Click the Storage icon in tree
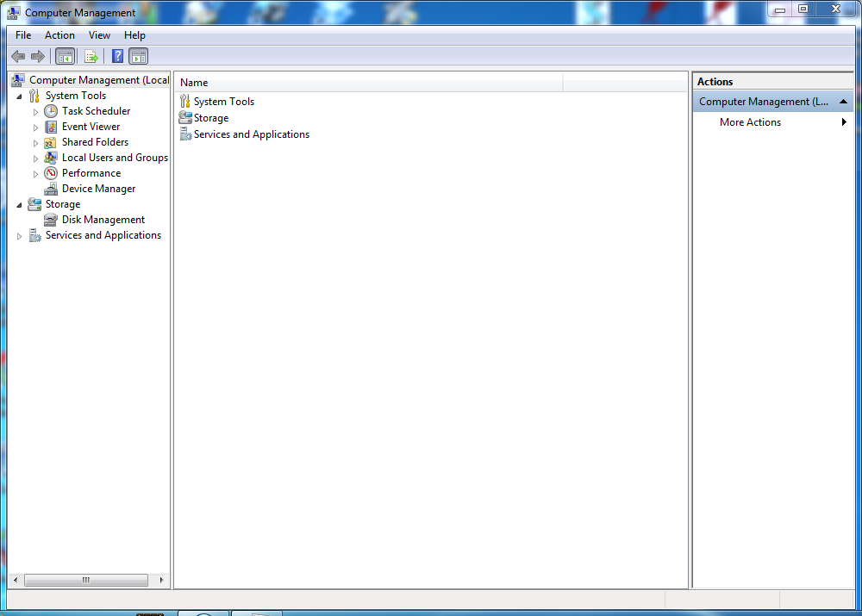 (x=34, y=204)
